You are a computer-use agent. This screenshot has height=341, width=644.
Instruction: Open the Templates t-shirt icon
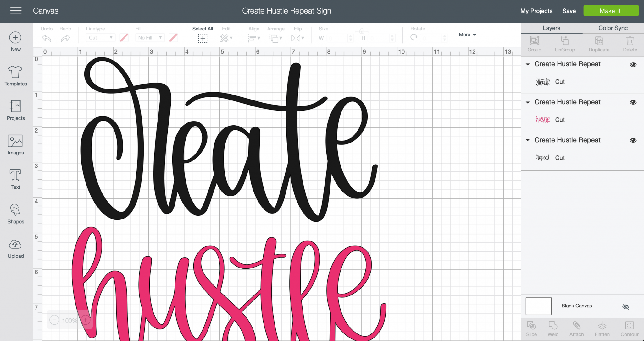click(x=15, y=72)
